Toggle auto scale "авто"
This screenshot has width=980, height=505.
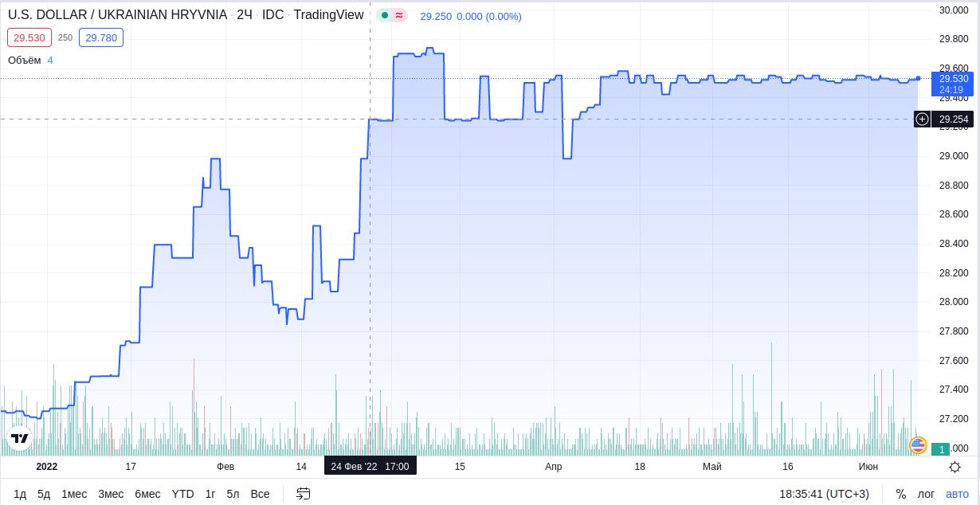pos(957,494)
